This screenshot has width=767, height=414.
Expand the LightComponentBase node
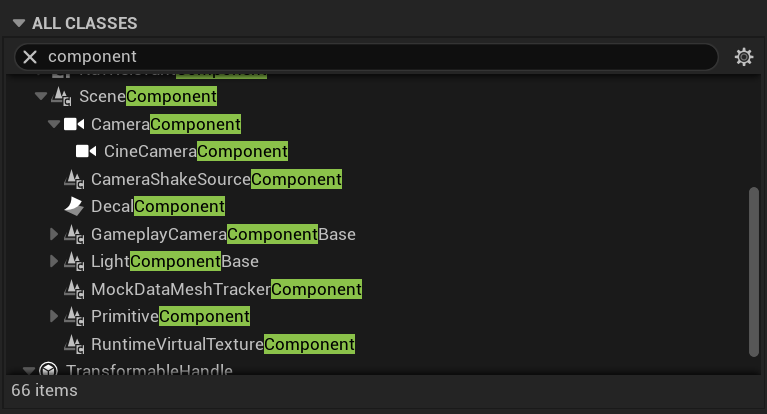tap(54, 262)
